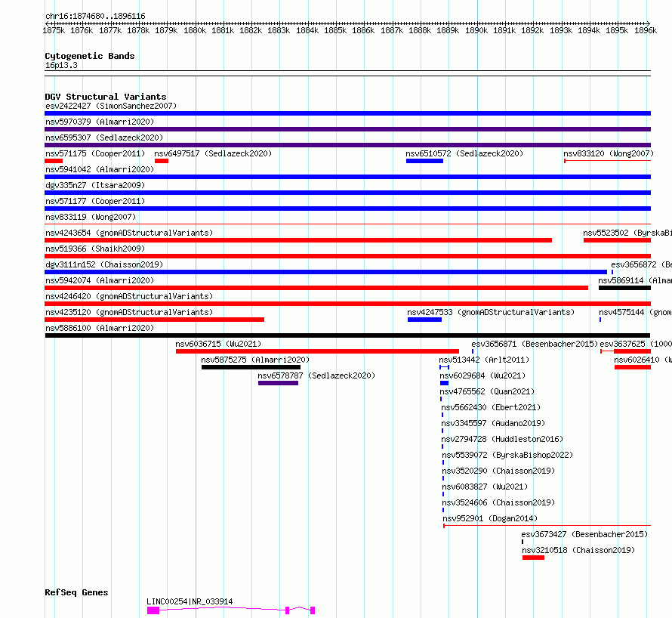Open nsv833119 (Wong2007) variant entry
Screen dimensions: 672x618
(x=91, y=217)
